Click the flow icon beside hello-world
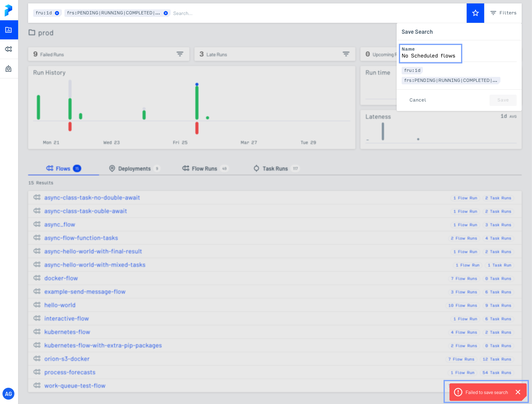 [37, 305]
